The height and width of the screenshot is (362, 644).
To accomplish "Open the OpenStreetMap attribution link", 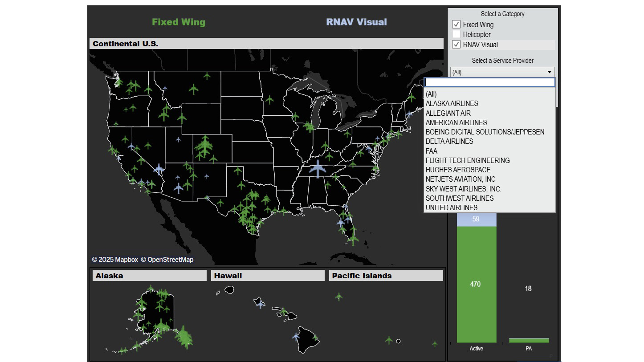I will pos(167,260).
